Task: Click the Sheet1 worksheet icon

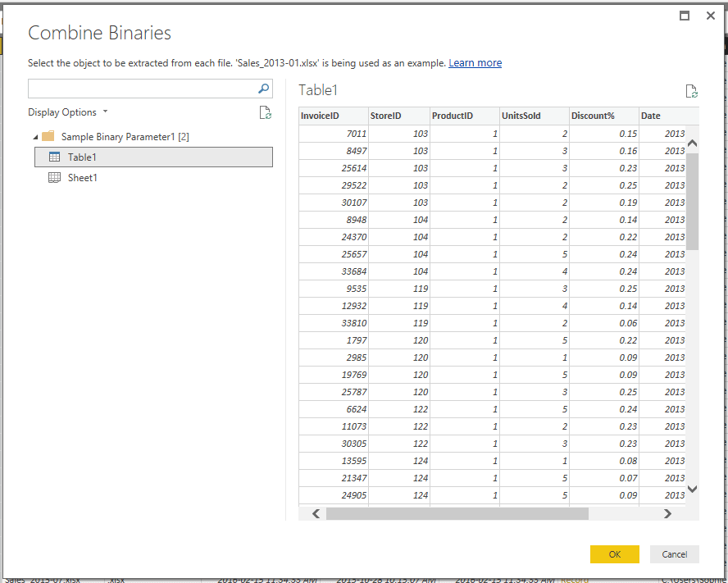Action: click(x=55, y=178)
